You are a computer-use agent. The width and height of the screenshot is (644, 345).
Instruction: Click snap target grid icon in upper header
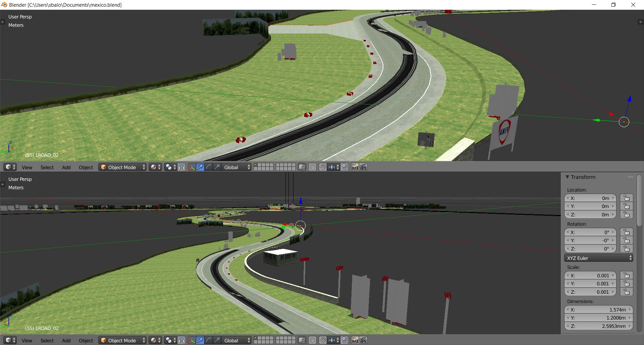tap(345, 167)
